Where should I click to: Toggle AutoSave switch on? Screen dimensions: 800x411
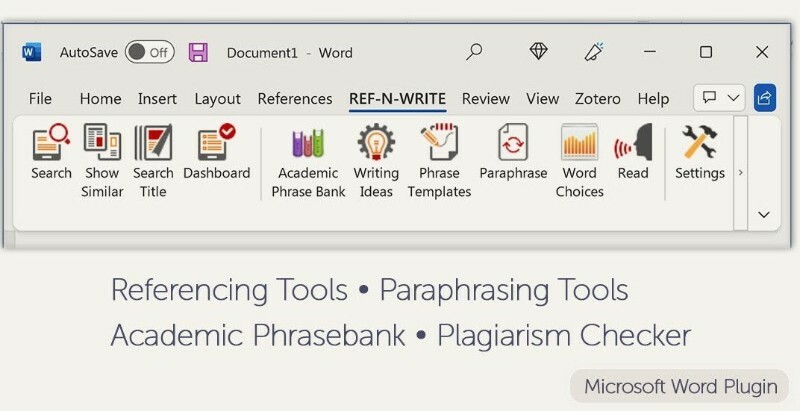click(x=149, y=52)
